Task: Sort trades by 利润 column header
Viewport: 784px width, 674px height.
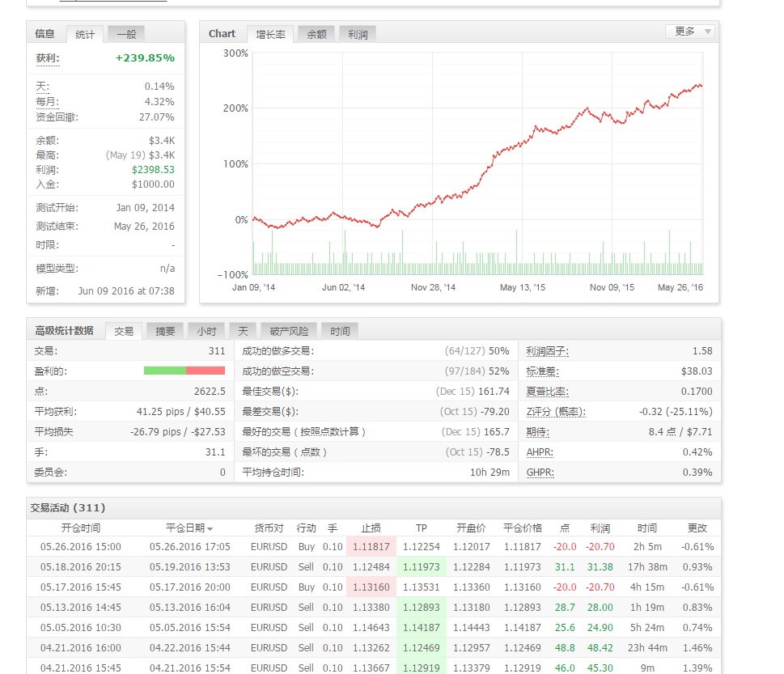Action: [x=600, y=528]
